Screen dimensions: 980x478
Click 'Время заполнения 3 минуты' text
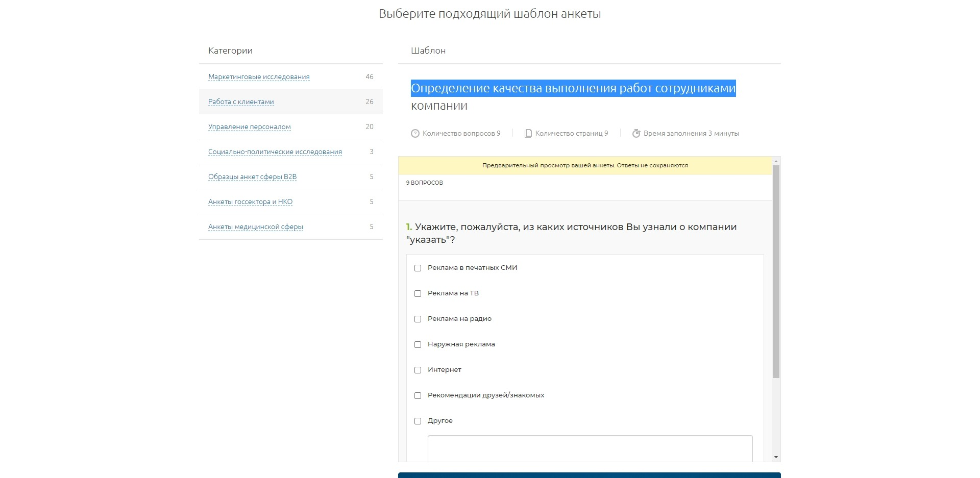(691, 134)
